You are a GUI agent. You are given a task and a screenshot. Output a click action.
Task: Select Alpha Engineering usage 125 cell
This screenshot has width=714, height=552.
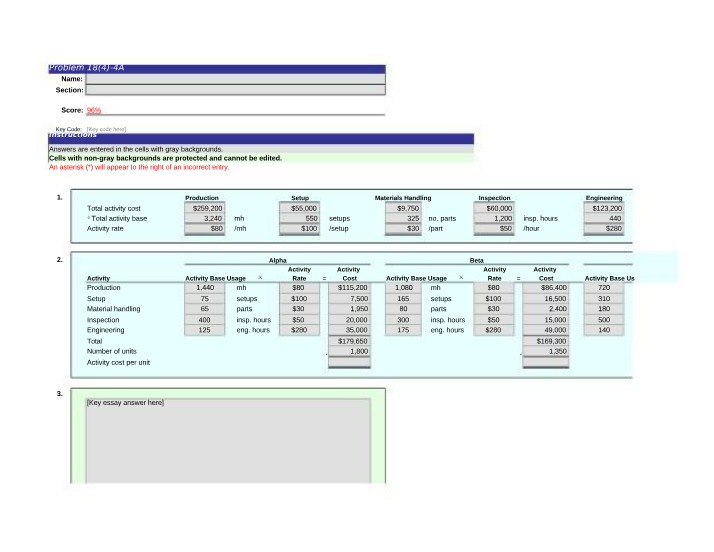click(x=204, y=330)
